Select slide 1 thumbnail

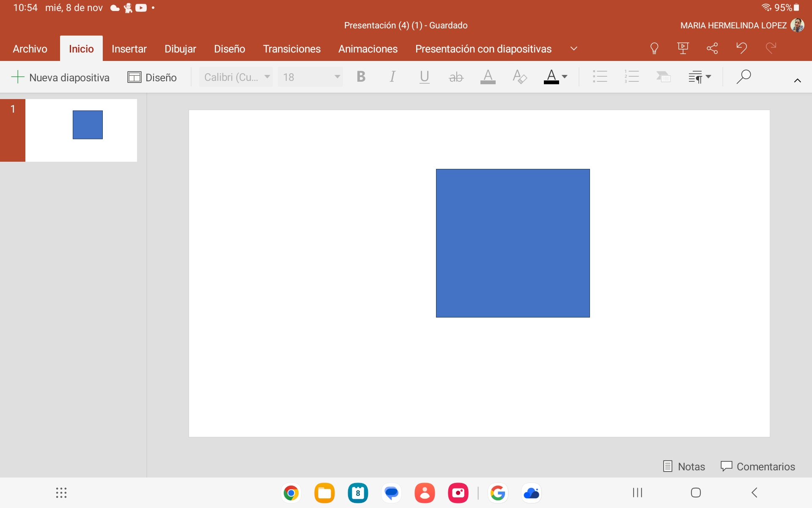pyautogui.click(x=81, y=130)
